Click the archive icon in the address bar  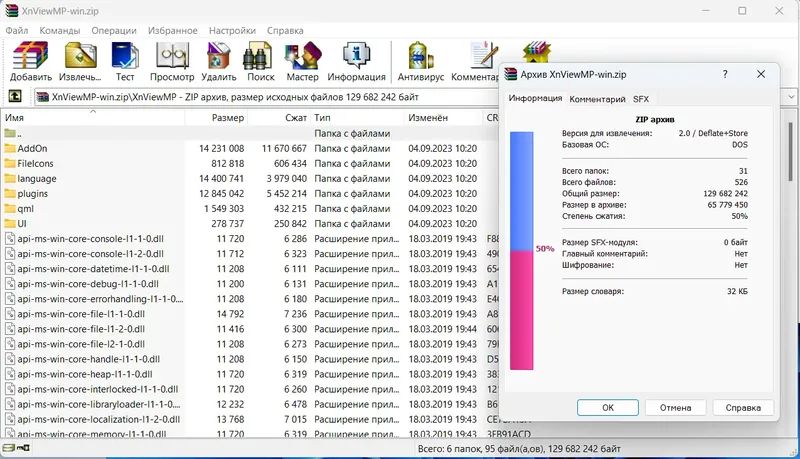coord(43,96)
